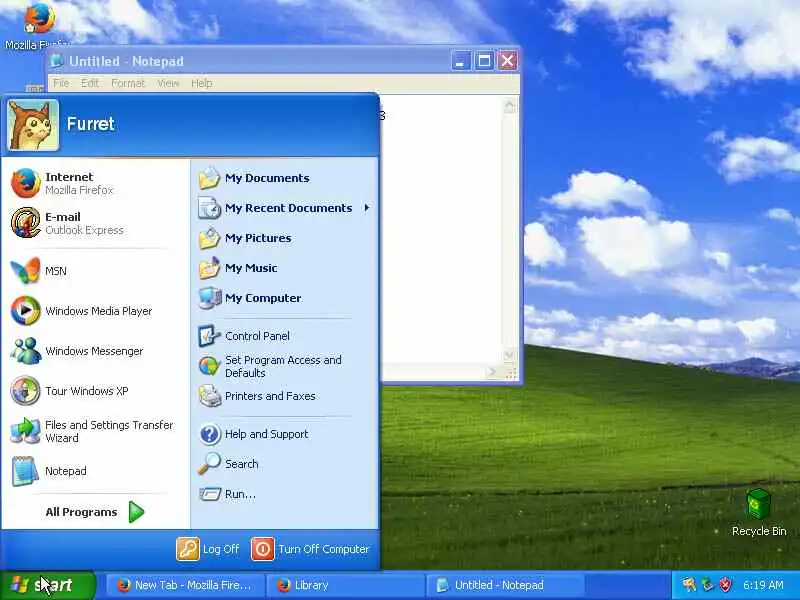
Task: Start Windows Media Player icon
Action: pyautogui.click(x=26, y=310)
